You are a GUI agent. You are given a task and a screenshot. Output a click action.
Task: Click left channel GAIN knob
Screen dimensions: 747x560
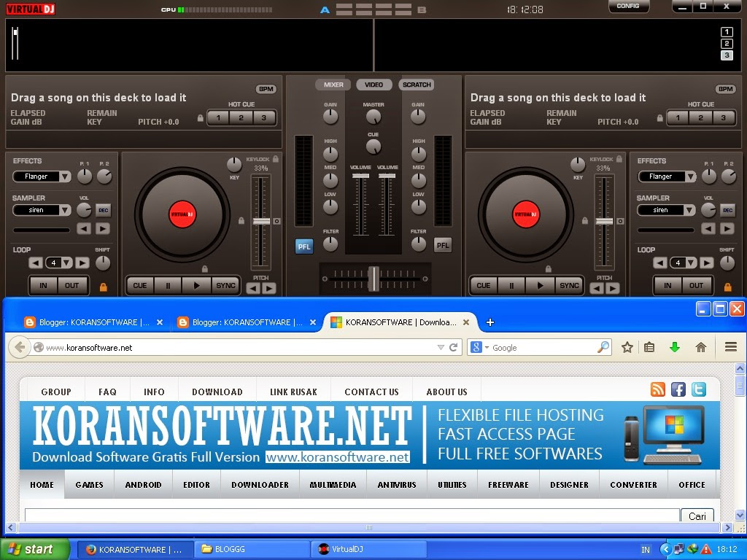[330, 117]
